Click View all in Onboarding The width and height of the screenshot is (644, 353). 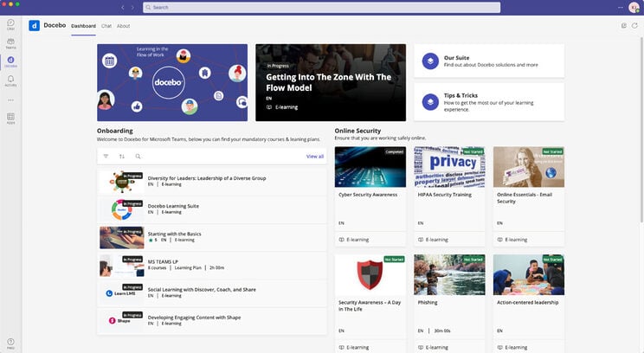[x=315, y=157]
